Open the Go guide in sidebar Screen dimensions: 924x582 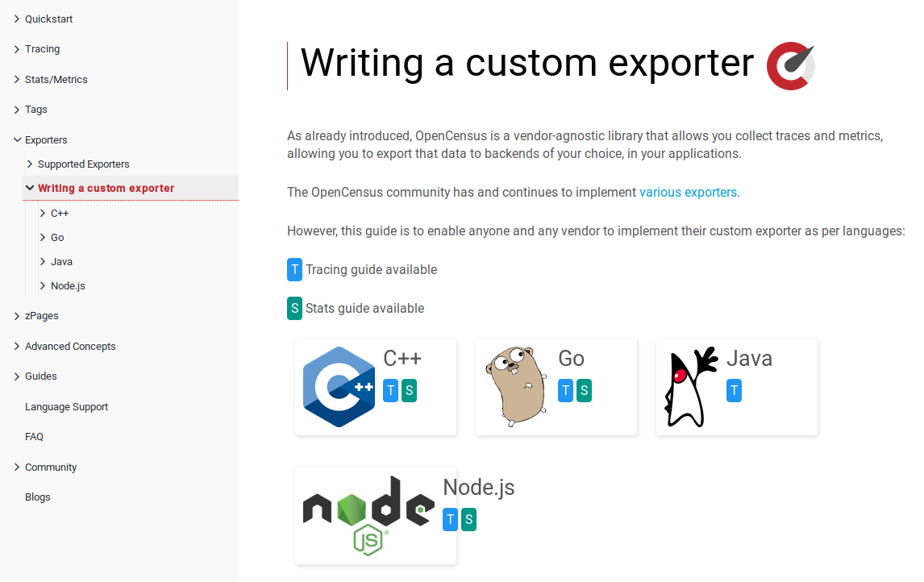(57, 237)
